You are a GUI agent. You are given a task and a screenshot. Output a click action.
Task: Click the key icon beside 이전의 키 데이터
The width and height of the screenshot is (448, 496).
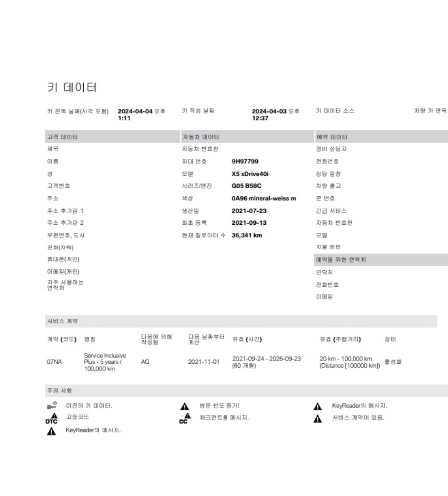click(x=51, y=405)
